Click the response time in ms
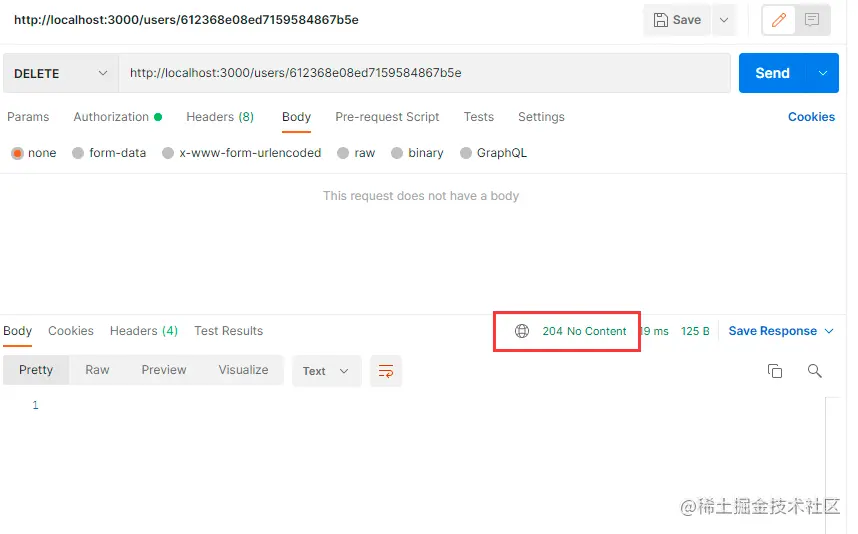Screen dimensions: 858x534 [x=654, y=332]
